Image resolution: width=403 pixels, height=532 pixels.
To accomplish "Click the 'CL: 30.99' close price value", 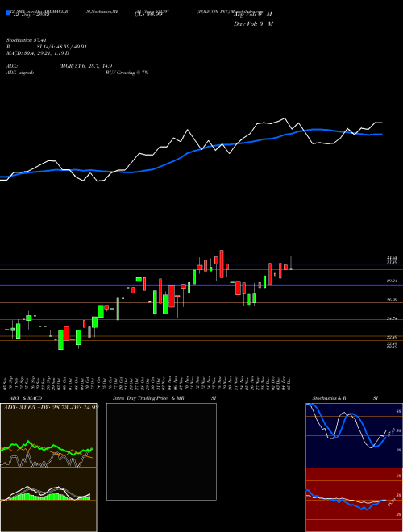I will tap(148, 15).
